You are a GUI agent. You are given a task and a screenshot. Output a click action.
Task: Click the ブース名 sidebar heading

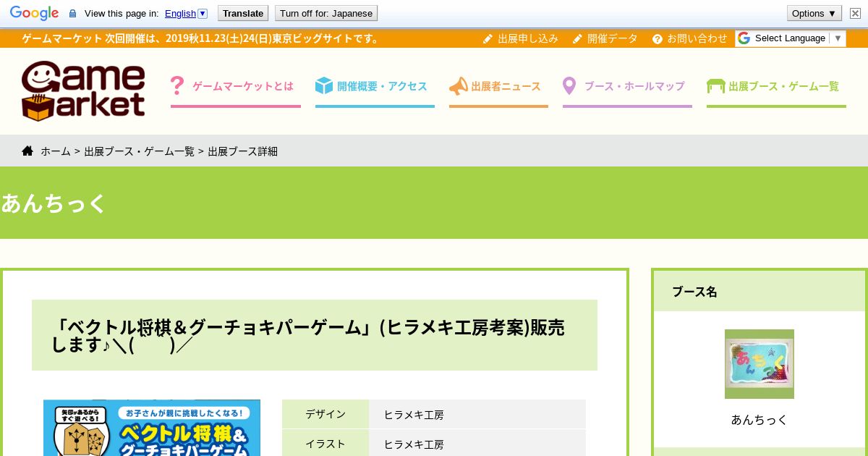click(694, 292)
